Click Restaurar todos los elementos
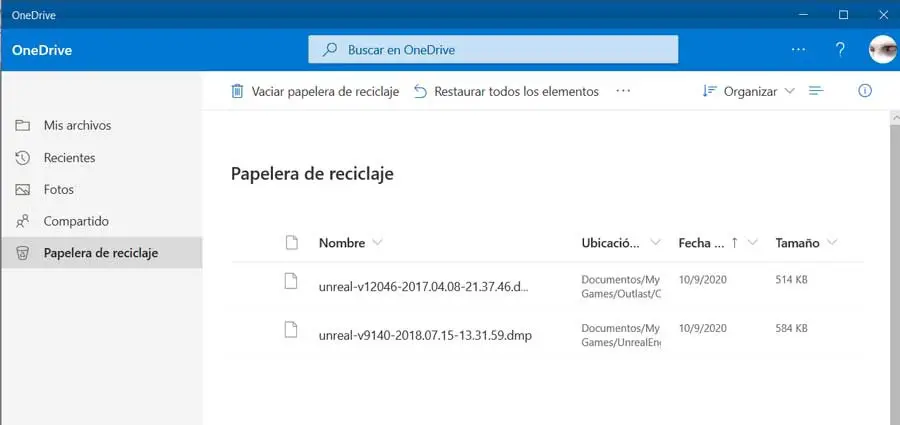900x425 pixels. point(506,91)
